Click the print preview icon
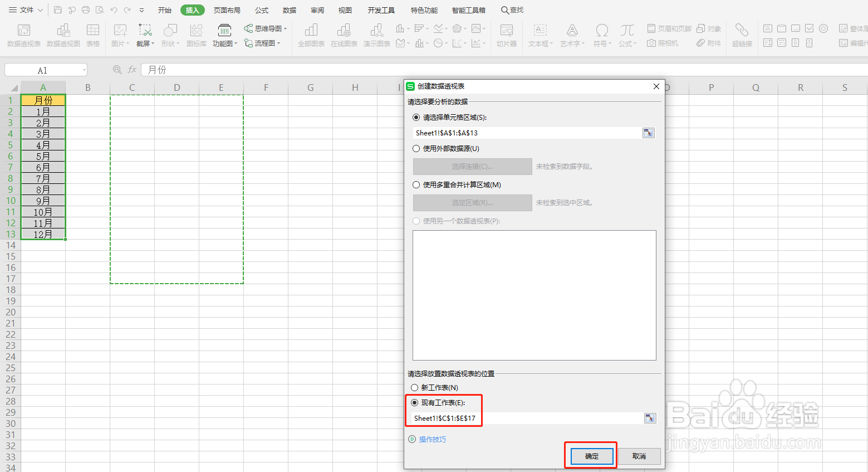 pyautogui.click(x=100, y=10)
